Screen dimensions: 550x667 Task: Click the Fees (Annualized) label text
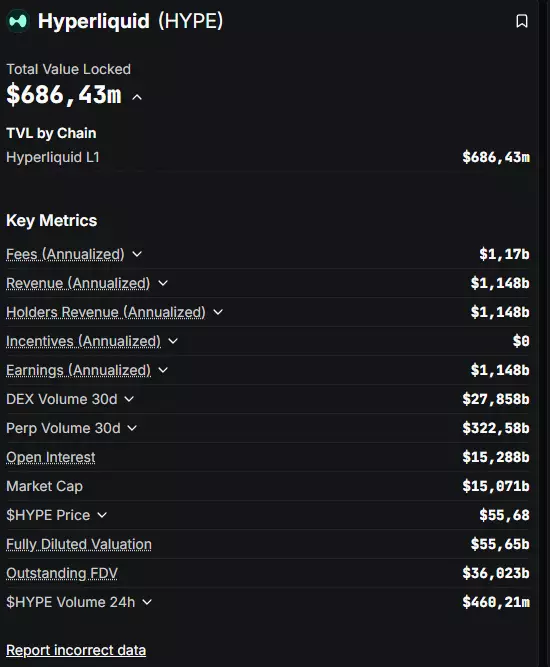click(x=65, y=254)
